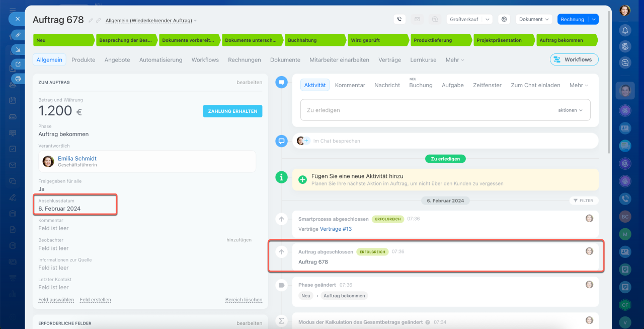Open the Rechnung button dropdown arrow
The height and width of the screenshot is (329, 644).
[x=594, y=19]
